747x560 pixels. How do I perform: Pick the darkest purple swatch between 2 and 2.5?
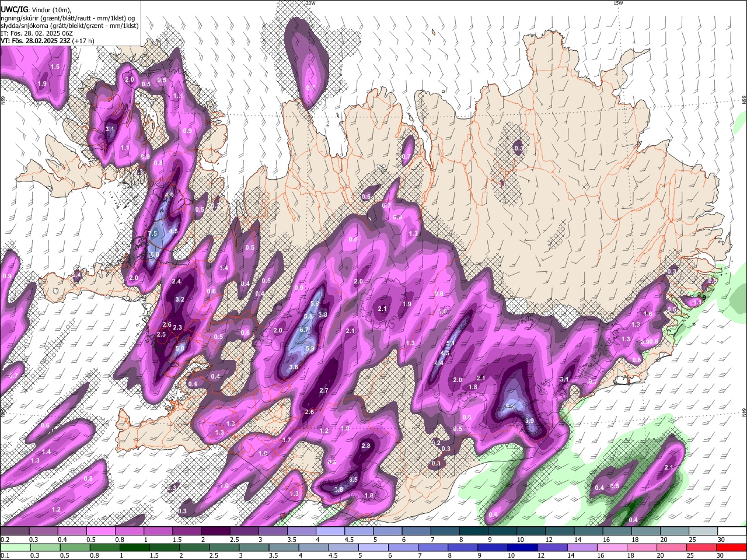coord(216,531)
